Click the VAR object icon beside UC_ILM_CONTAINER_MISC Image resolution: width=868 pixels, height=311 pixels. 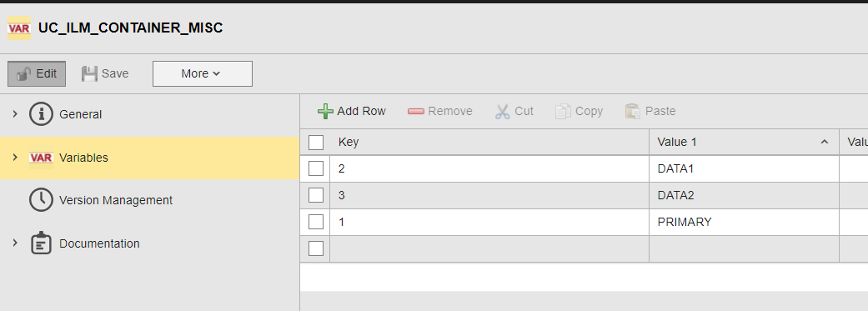coord(19,28)
